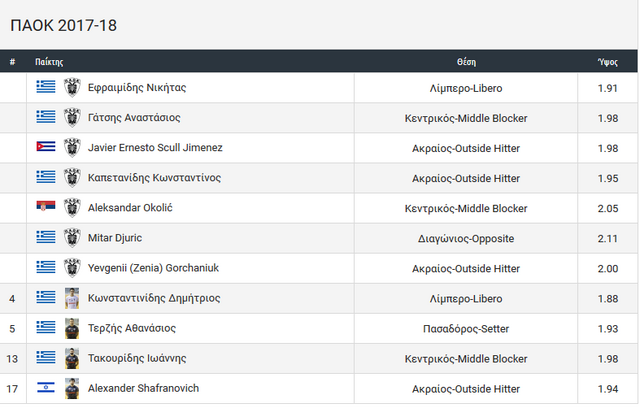
Task: Open Τερζής Αθανάσιος player photo
Action: (x=72, y=328)
